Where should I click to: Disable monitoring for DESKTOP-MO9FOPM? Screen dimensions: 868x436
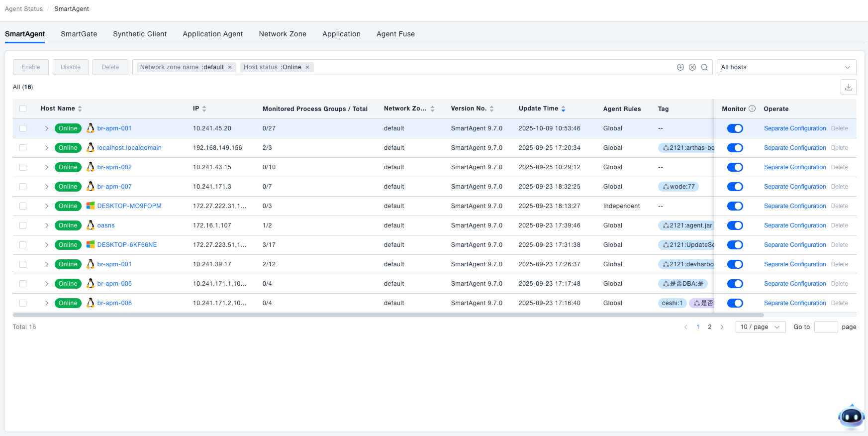[735, 206]
